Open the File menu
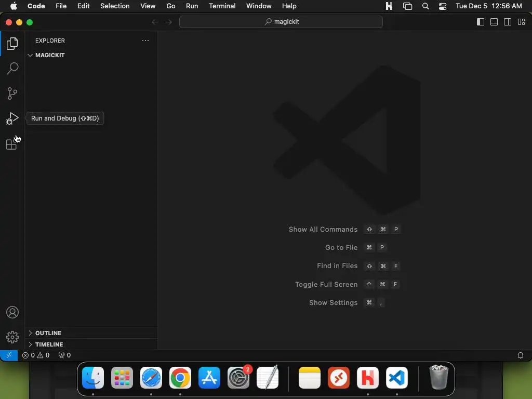Viewport: 532px width, 399px height. point(61,6)
